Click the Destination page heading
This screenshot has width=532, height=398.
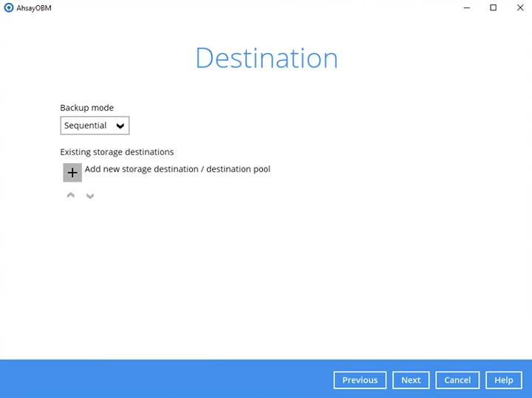pos(266,58)
